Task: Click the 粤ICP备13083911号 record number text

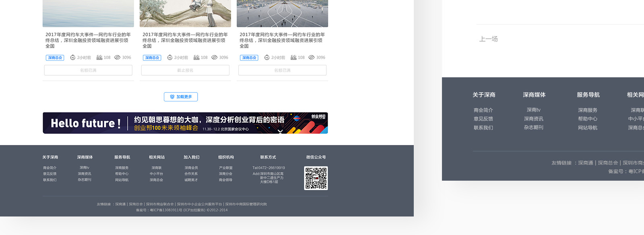Action: 166,210
